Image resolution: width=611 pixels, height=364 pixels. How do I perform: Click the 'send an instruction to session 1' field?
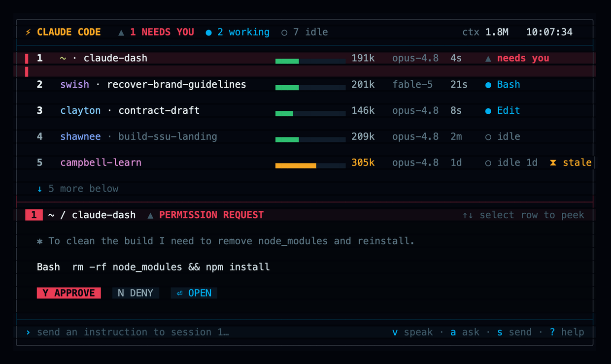coord(133,332)
